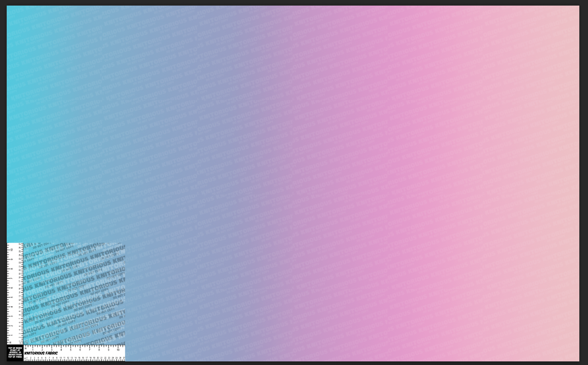Image resolution: width=588 pixels, height=365 pixels.
Task: Click the dark border at the left side
Action: [x=3, y=184]
